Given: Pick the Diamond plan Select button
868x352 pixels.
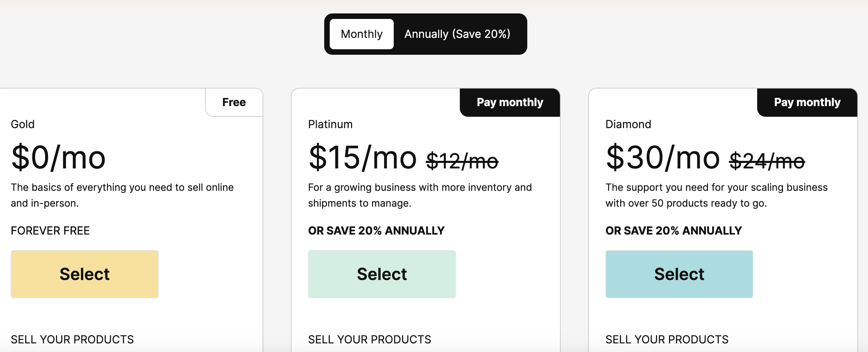Looking at the screenshot, I should point(679,274).
